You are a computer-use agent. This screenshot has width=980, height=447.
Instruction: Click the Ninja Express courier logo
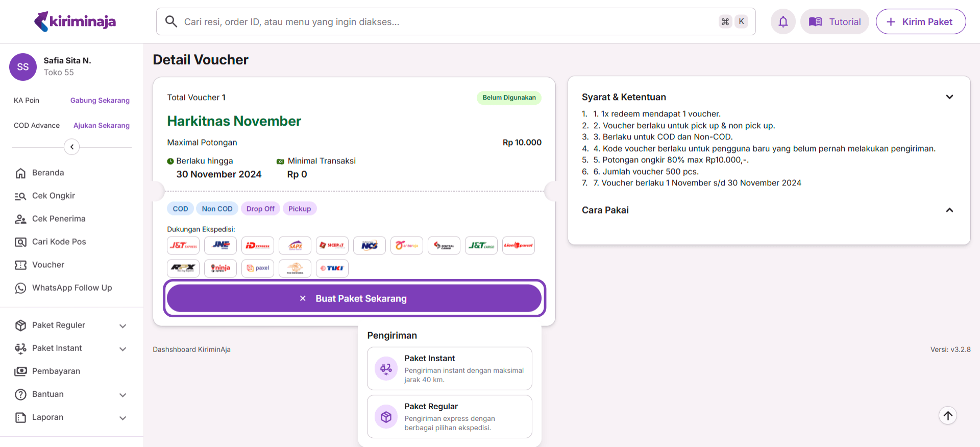click(220, 268)
